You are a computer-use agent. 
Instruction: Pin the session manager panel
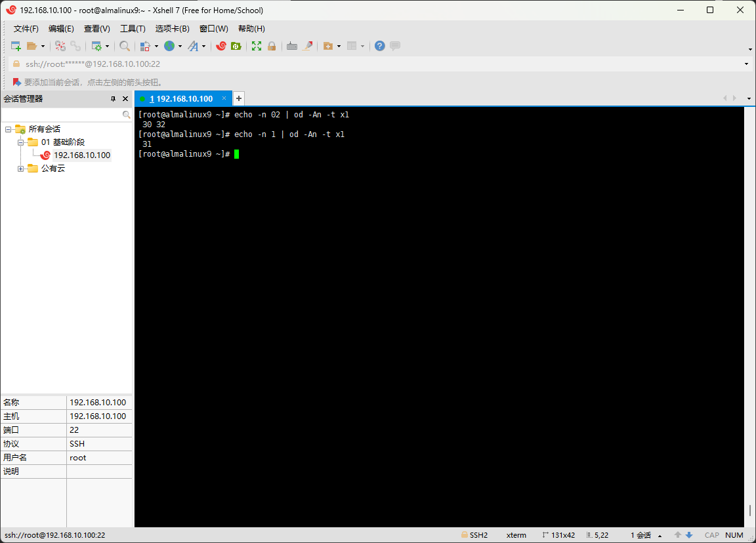click(x=113, y=99)
